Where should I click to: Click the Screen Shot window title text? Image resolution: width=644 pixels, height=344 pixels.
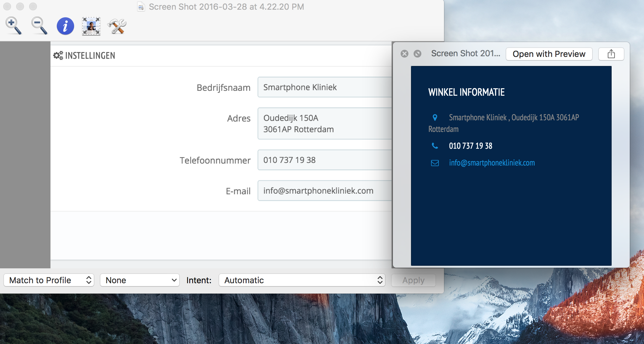(227, 7)
